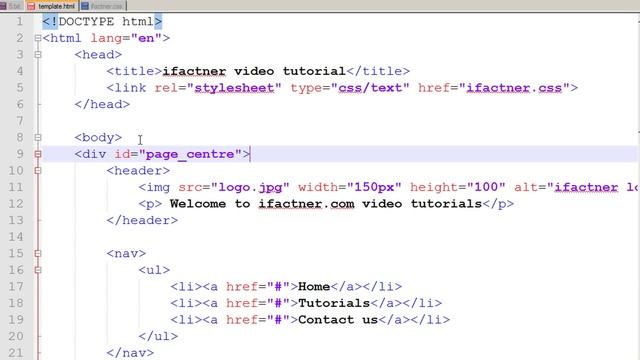Collapse the head block fold marker on line 3

pyautogui.click(x=38, y=55)
